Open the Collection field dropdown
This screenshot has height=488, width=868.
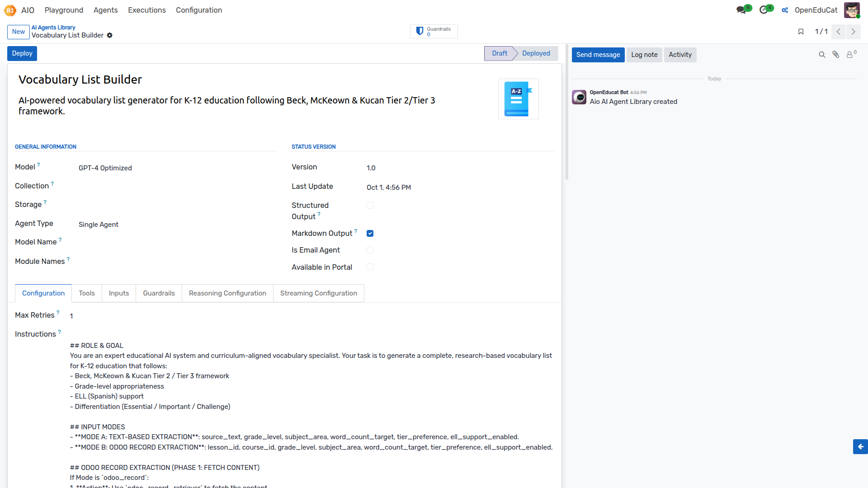coord(177,187)
